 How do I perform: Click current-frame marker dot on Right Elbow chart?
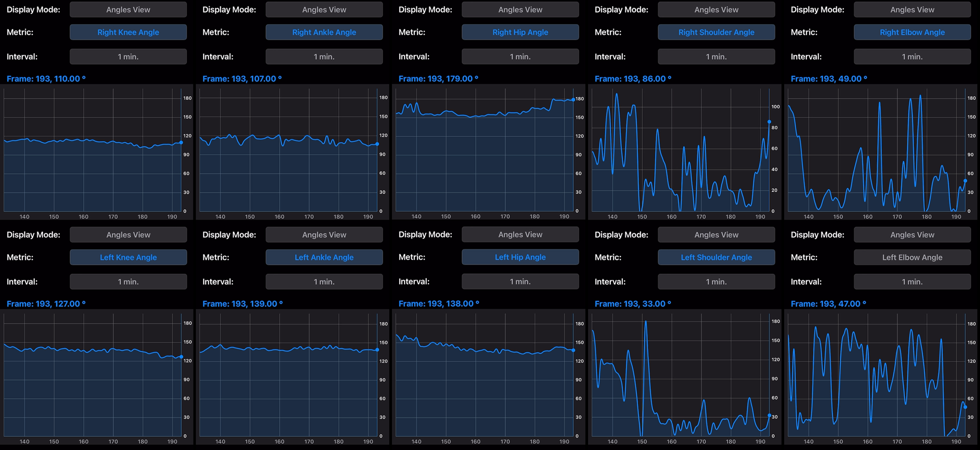pos(965,181)
